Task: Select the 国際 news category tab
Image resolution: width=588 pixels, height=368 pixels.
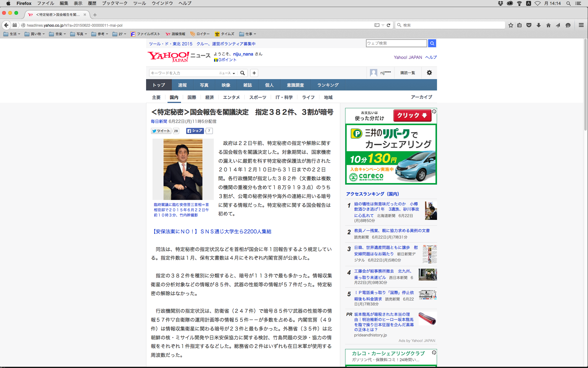Action: pos(192,97)
